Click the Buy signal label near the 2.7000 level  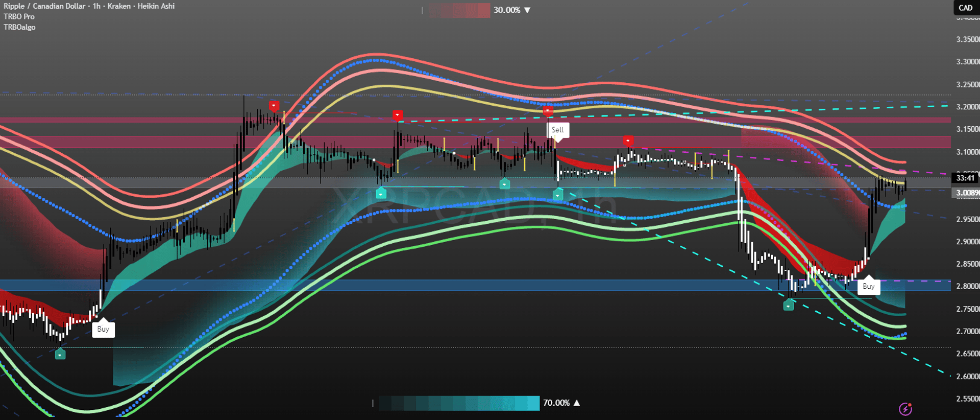coord(103,329)
